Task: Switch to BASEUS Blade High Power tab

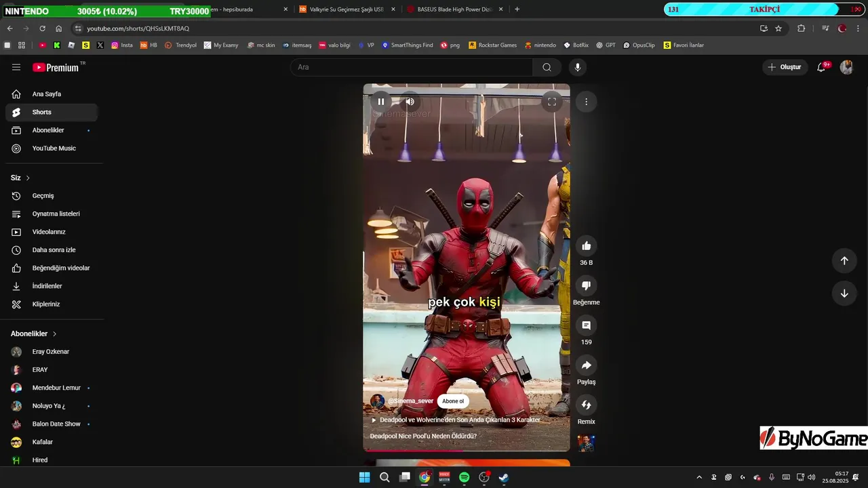Action: 454,9
